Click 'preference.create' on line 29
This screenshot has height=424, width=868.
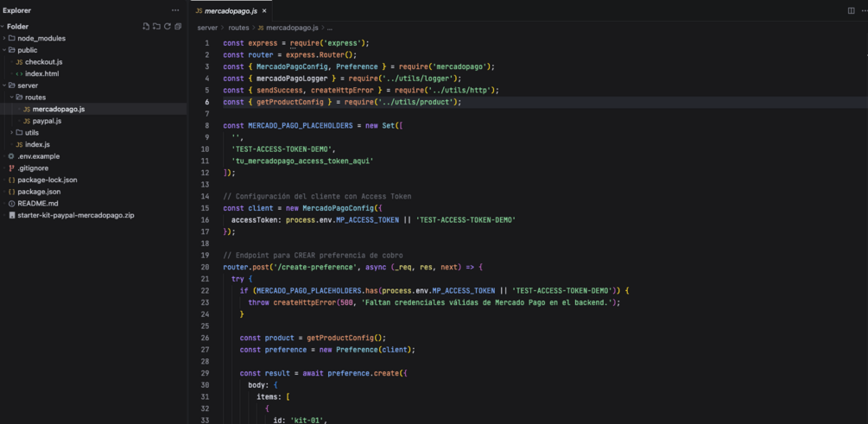click(x=363, y=373)
